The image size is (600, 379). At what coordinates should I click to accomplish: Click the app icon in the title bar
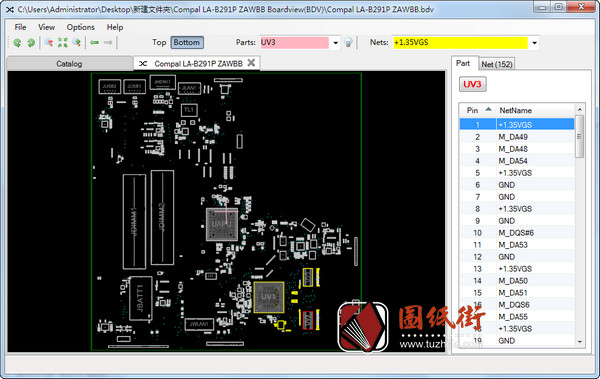click(10, 9)
